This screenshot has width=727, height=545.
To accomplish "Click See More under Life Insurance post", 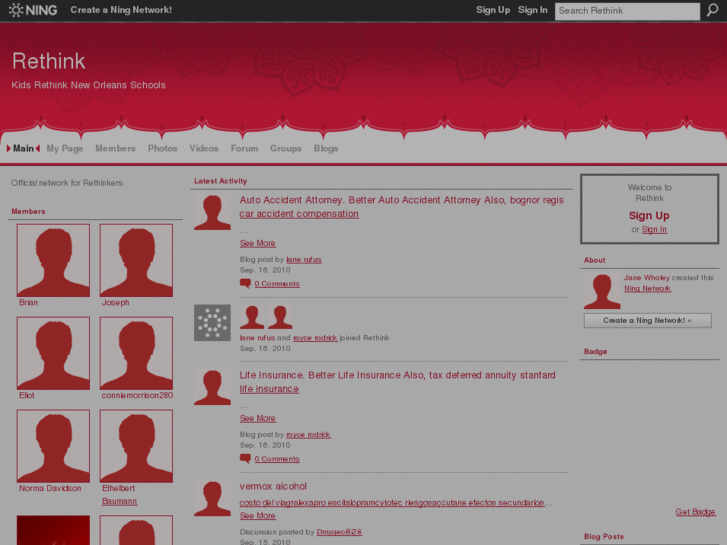I will pos(258,418).
